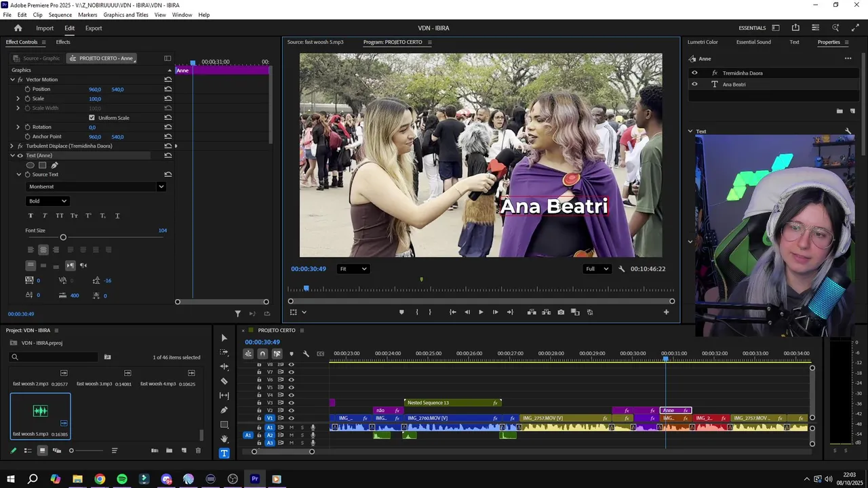
Task: Click the timeline wrench settings icon
Action: (x=306, y=354)
